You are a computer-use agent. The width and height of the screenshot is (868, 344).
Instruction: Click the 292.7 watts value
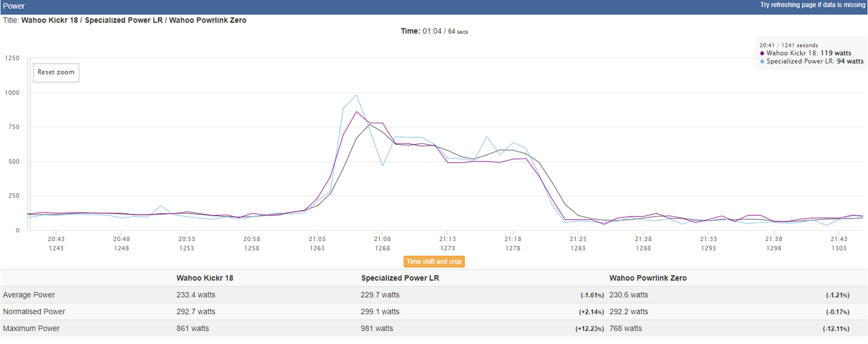click(x=196, y=312)
